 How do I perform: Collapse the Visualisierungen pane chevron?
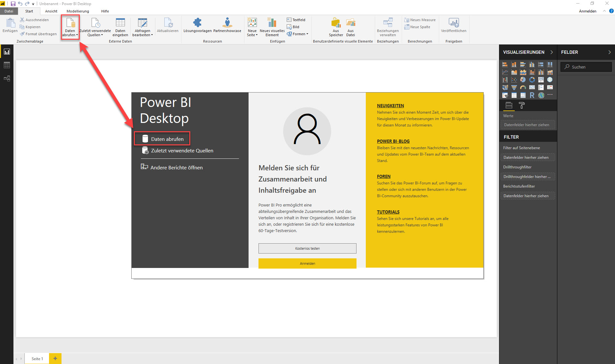[x=552, y=52]
